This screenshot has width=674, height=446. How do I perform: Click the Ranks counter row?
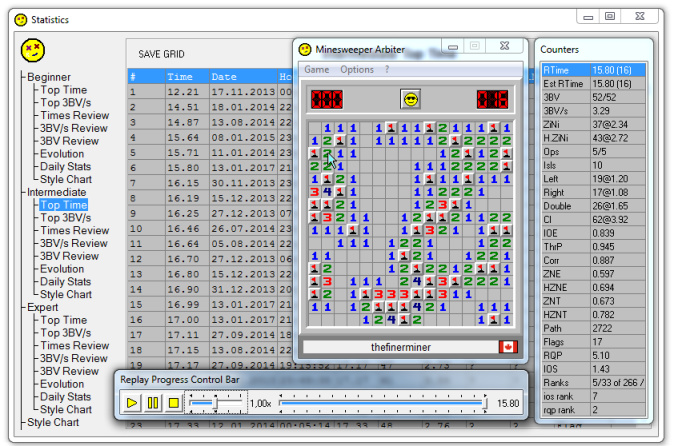click(x=593, y=383)
